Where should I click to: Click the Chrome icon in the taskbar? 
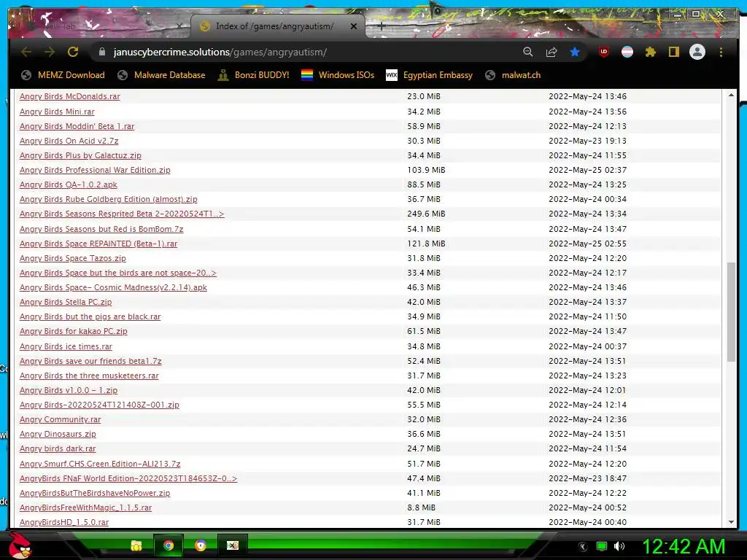click(x=169, y=545)
